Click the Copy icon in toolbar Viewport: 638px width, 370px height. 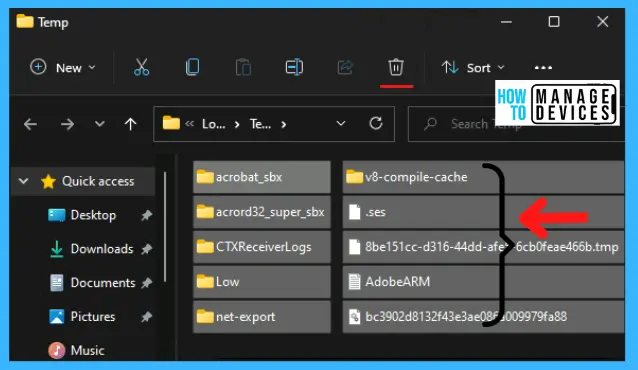point(192,67)
